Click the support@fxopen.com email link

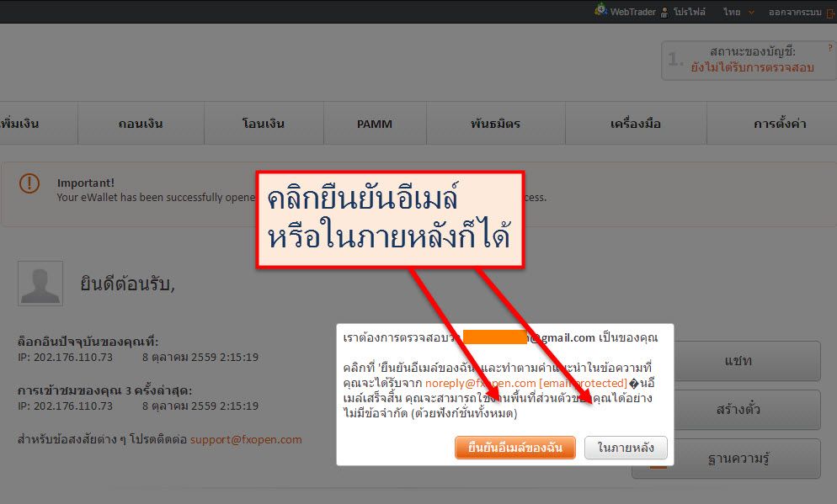(246, 439)
